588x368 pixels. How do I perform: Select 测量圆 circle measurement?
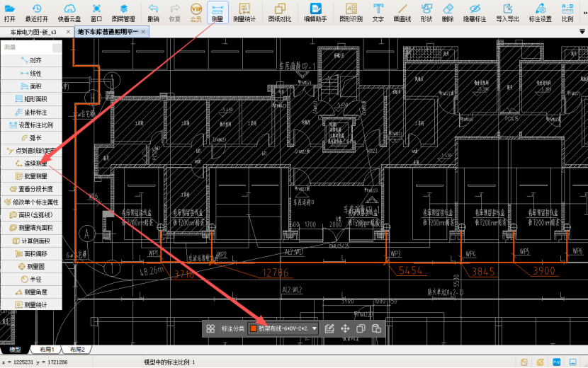coord(31,266)
